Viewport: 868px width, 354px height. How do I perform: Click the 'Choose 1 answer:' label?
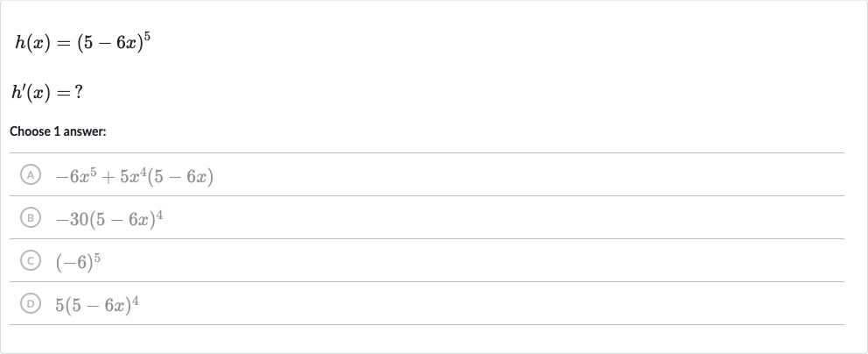coord(58,131)
